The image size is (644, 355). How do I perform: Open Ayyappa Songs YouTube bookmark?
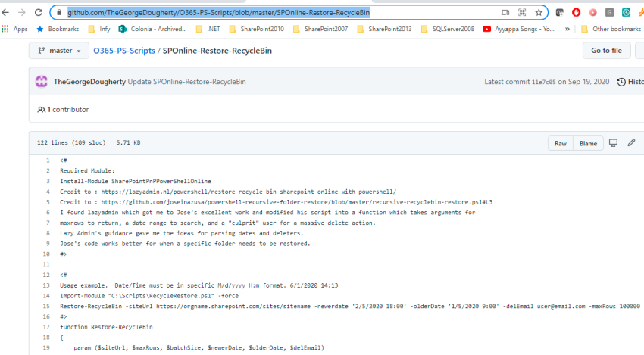tap(518, 29)
